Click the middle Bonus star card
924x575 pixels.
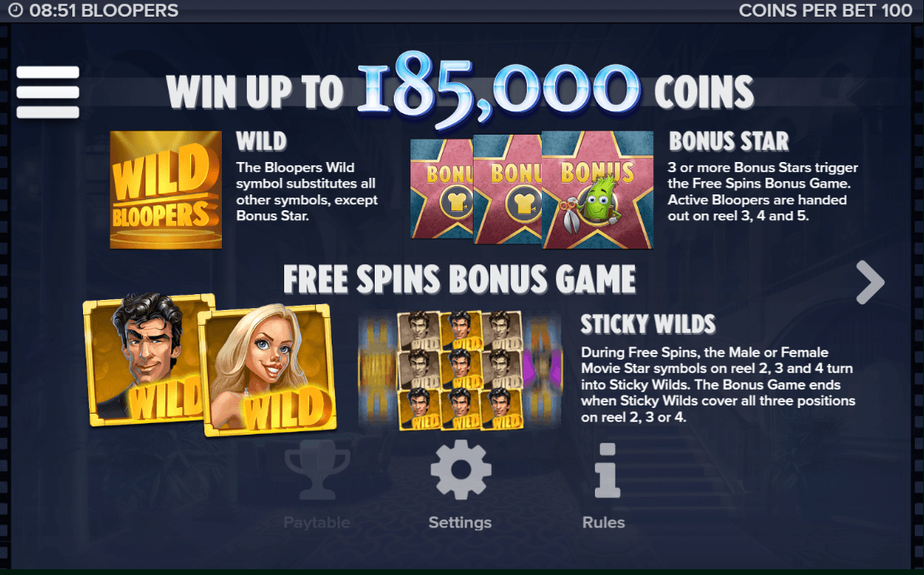[508, 189]
